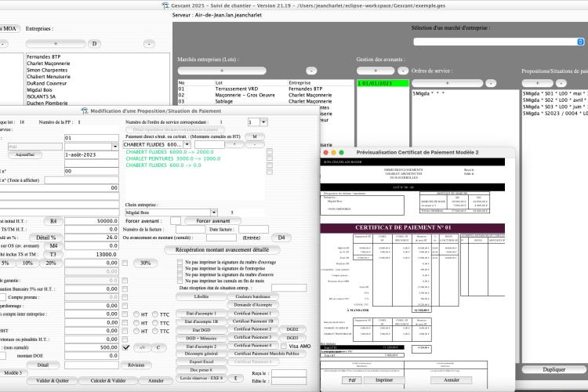
Task: Delete a marché entreprise lot with minus
Action: coord(311,71)
